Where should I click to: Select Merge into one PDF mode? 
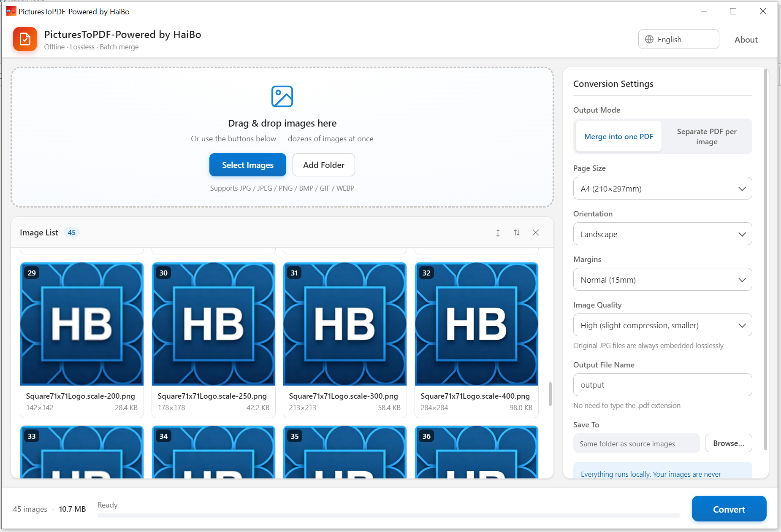click(618, 136)
